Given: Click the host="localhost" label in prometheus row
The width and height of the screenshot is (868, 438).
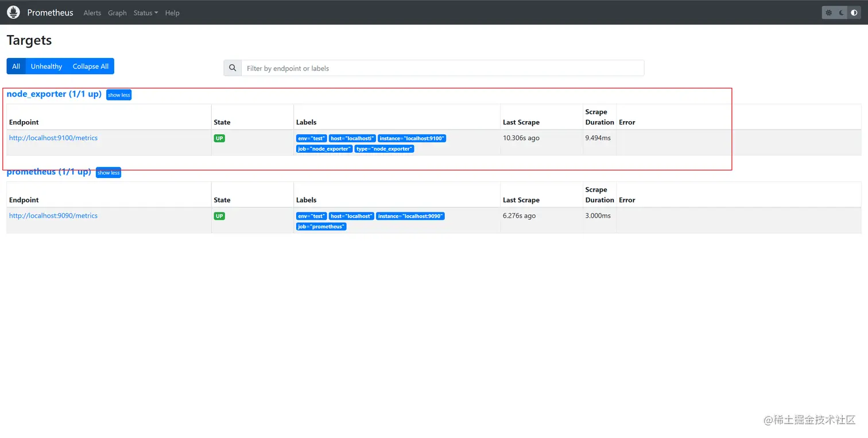Looking at the screenshot, I should pos(351,216).
